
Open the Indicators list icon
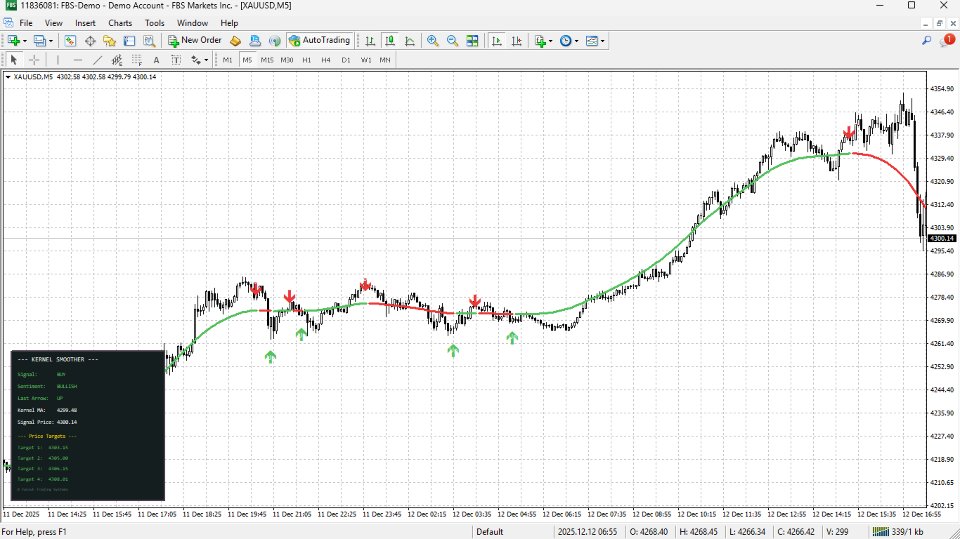[540, 40]
